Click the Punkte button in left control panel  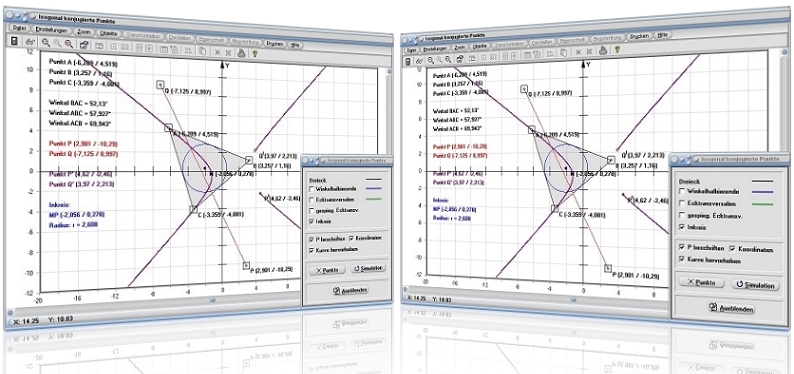pyautogui.click(x=327, y=270)
